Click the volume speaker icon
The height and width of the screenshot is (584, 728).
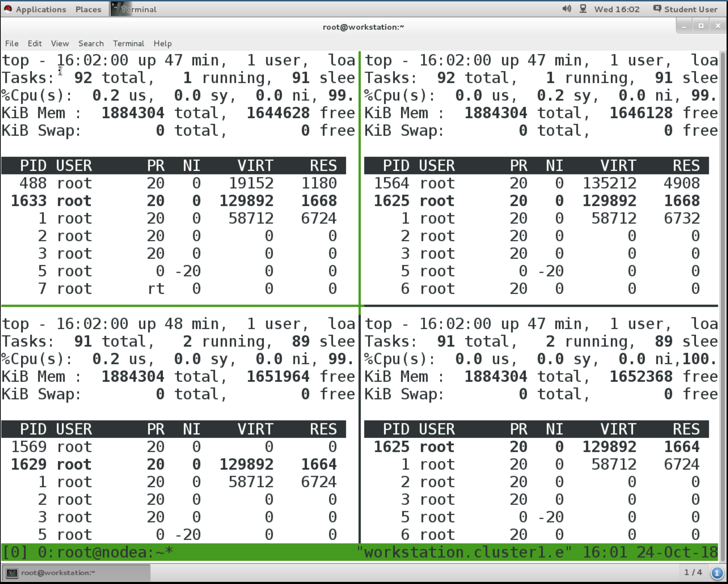566,9
